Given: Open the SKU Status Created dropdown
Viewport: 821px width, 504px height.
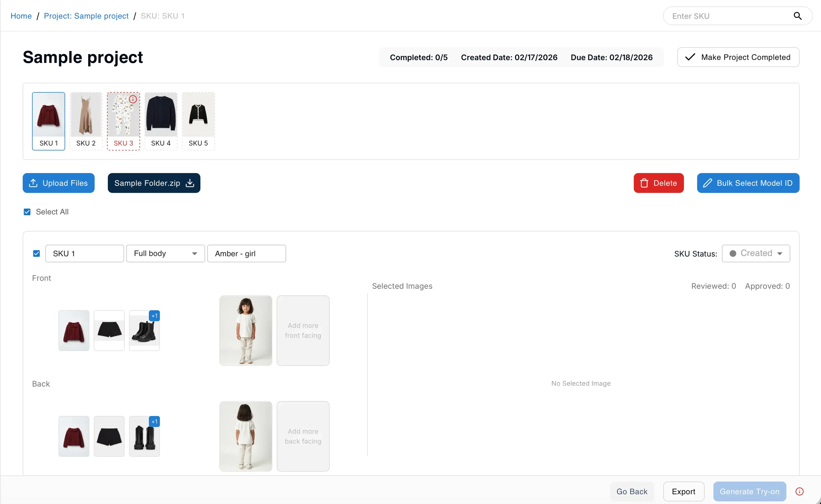Looking at the screenshot, I should 756,253.
